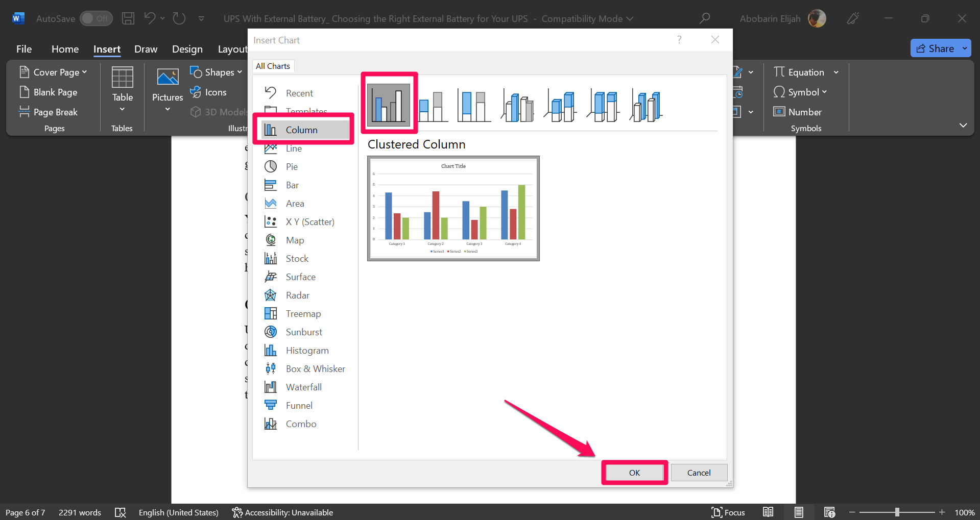Click the Clustered Column preview thumbnail
The height and width of the screenshot is (520, 980).
[452, 208]
